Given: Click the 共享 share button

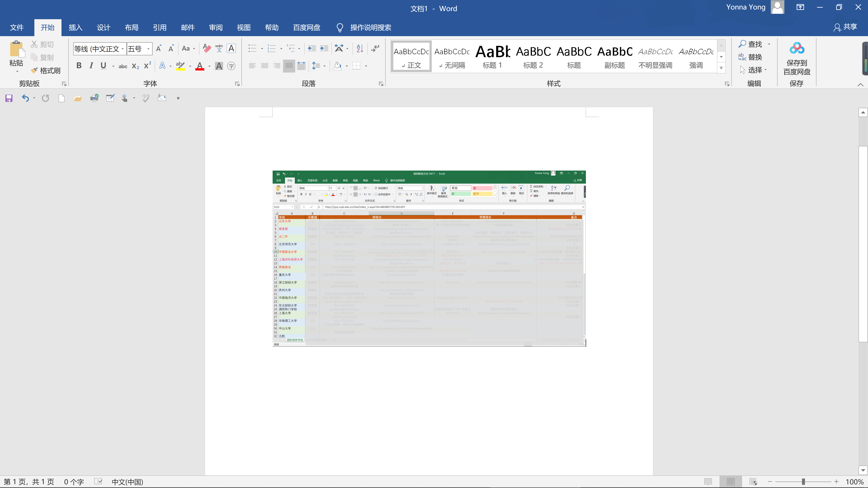Looking at the screenshot, I should point(845,27).
